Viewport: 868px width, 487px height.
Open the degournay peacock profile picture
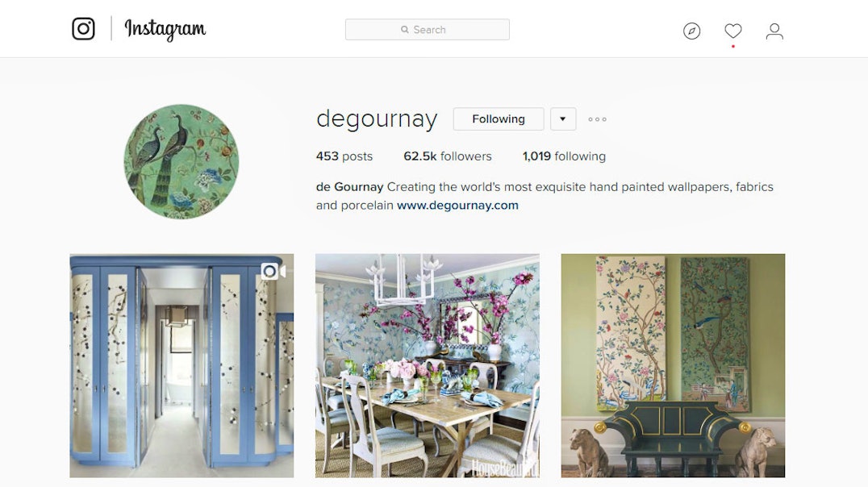click(181, 161)
